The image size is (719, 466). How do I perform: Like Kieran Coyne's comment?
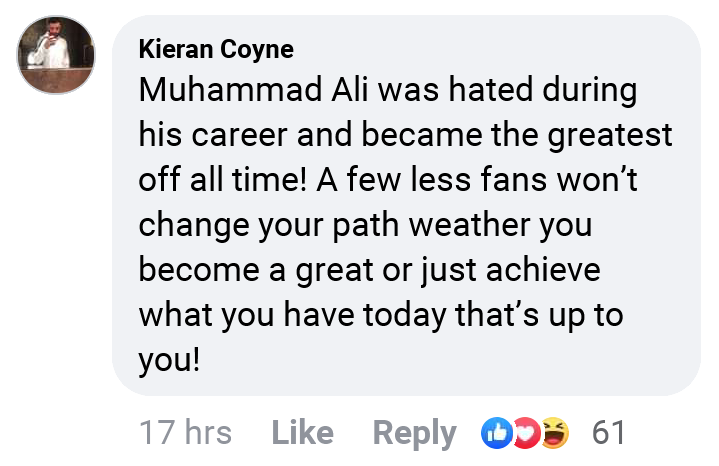(x=302, y=432)
